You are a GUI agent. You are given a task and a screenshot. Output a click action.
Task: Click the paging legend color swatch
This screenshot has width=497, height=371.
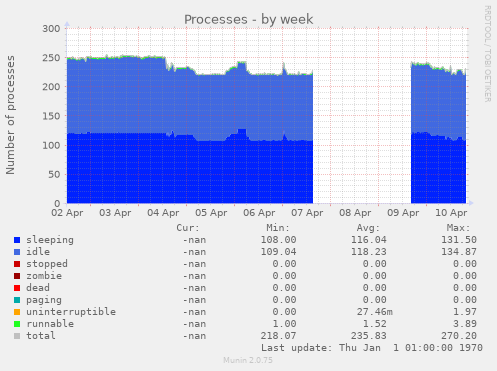17,300
